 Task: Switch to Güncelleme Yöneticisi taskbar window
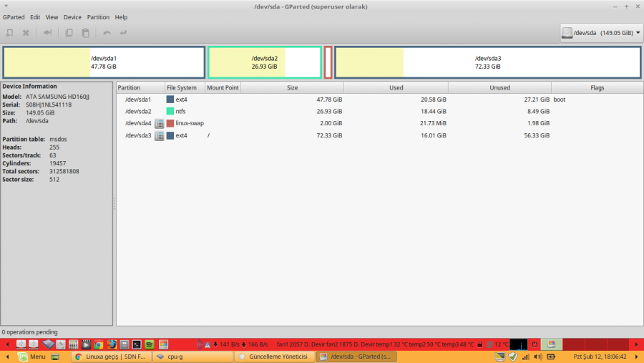pos(275,357)
